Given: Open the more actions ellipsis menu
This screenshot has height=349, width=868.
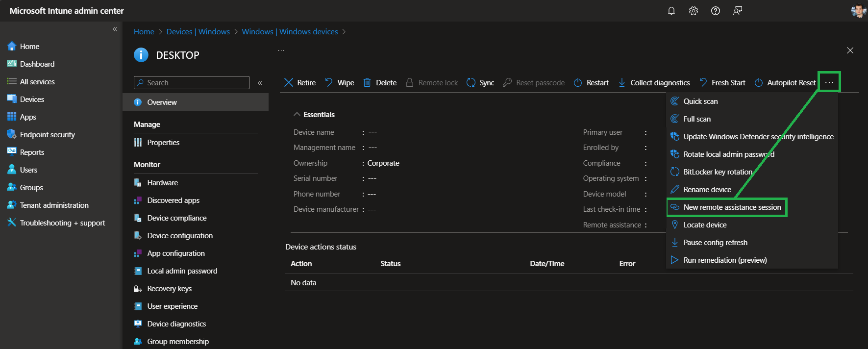Looking at the screenshot, I should coord(829,82).
